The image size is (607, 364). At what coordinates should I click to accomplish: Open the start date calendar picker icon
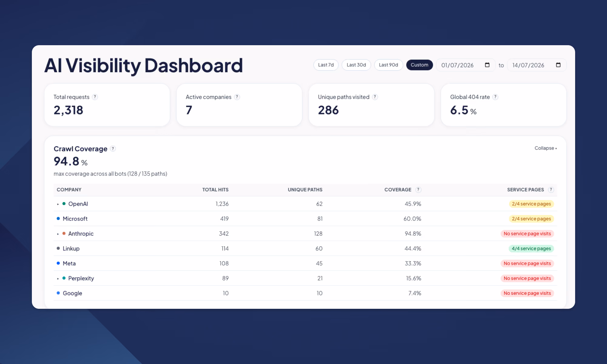(x=487, y=65)
